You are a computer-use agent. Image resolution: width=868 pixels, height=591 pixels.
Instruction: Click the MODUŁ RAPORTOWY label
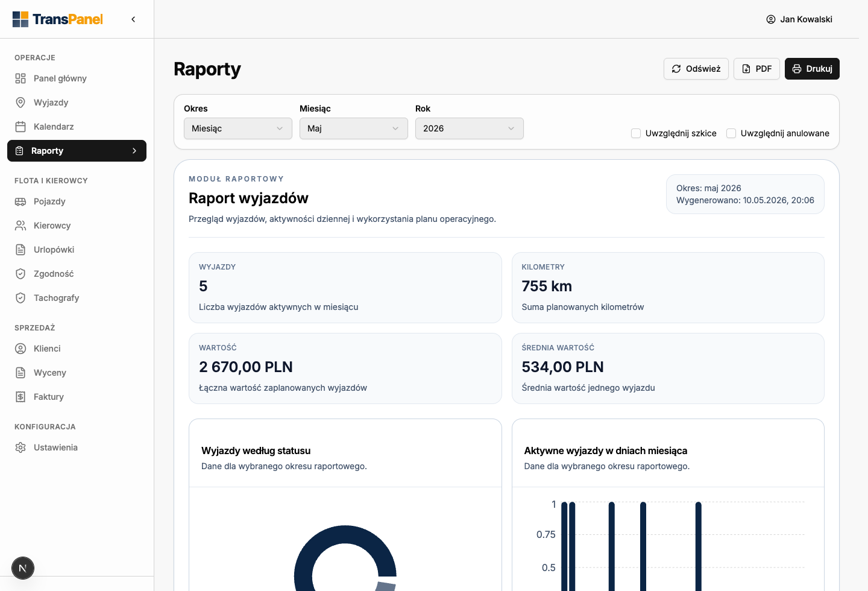(236, 179)
